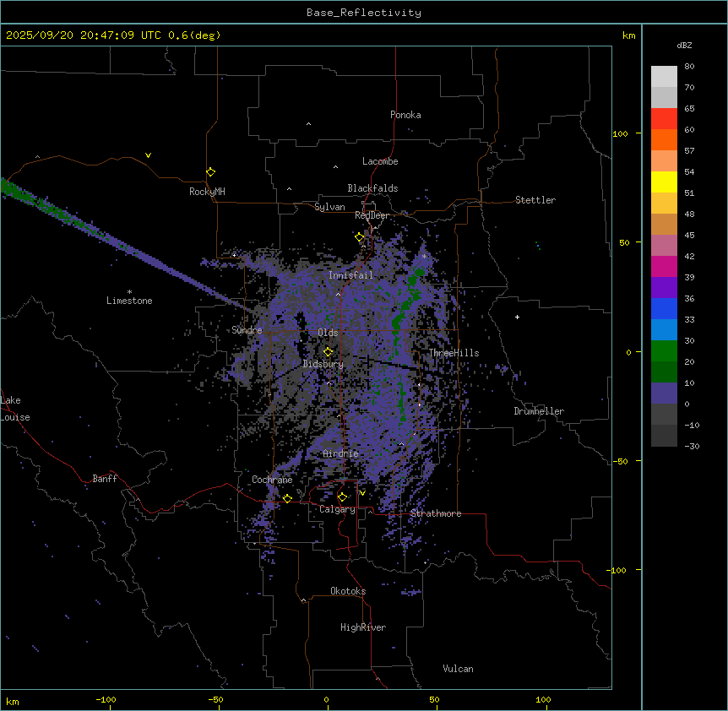Click the Vulcan city label
The height and width of the screenshot is (711, 728).
[458, 669]
